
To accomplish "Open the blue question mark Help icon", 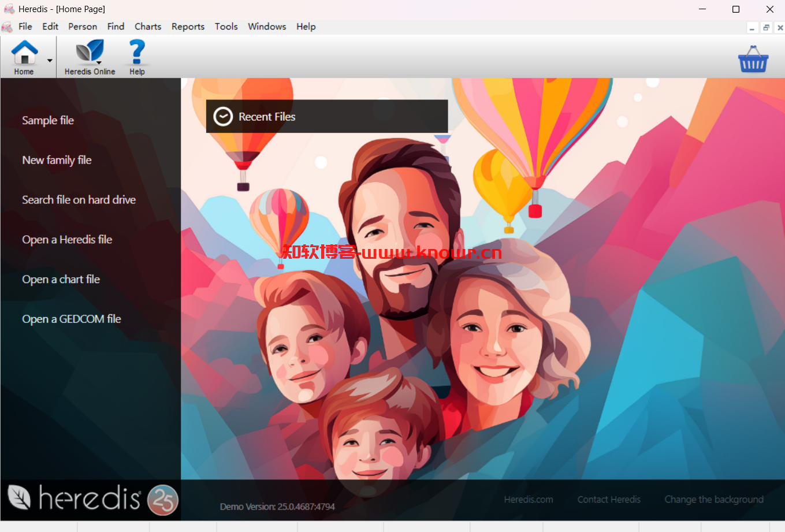I will click(x=137, y=51).
